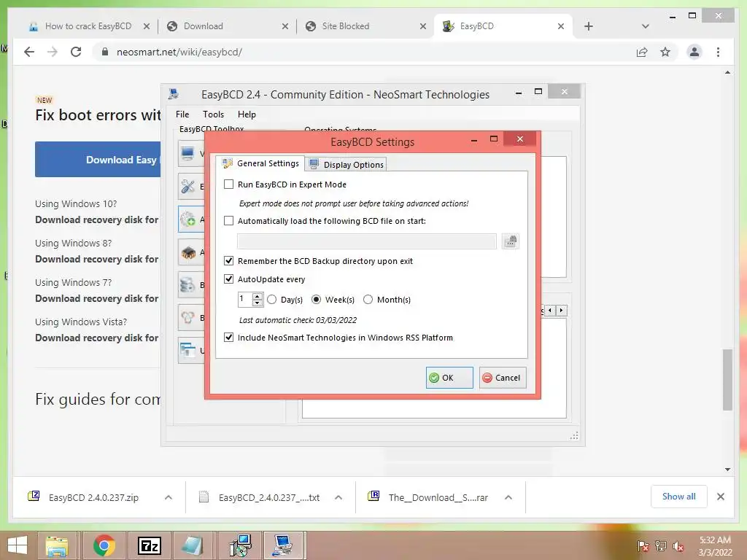747x560 pixels.
Task: Enable automatic BCD file load on start
Action: tap(228, 220)
